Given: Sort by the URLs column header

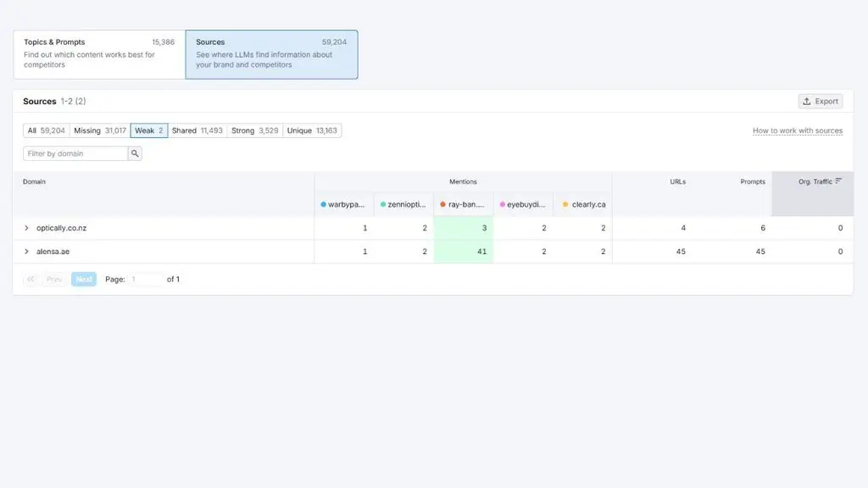Looking at the screenshot, I should tap(677, 181).
